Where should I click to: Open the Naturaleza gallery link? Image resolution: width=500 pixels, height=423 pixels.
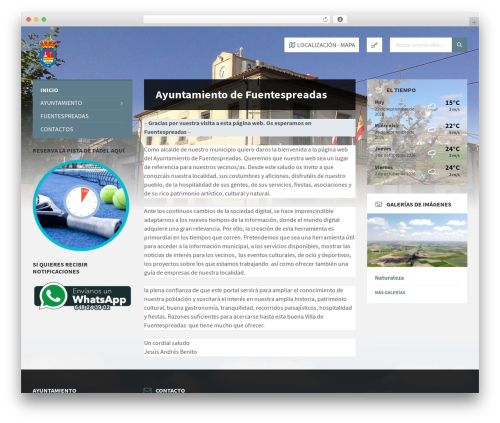[x=389, y=278]
